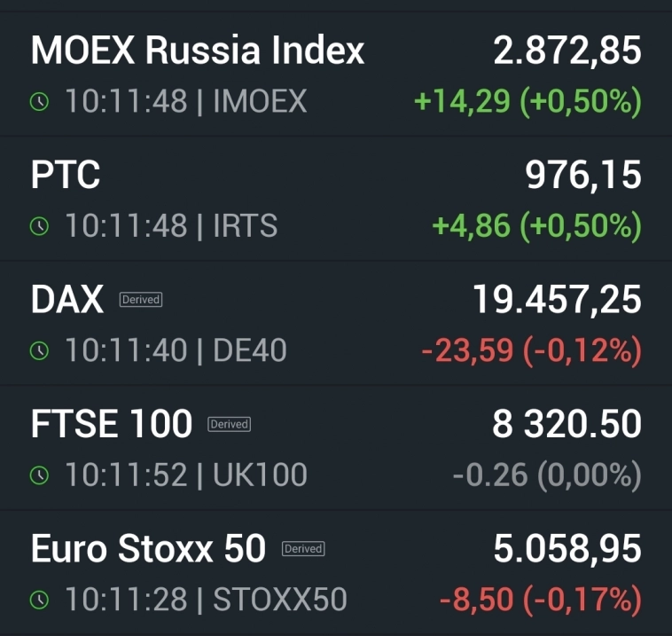Open the Euro Stoxx 50 index page
Image resolution: width=672 pixels, height=636 pixels.
(x=148, y=549)
